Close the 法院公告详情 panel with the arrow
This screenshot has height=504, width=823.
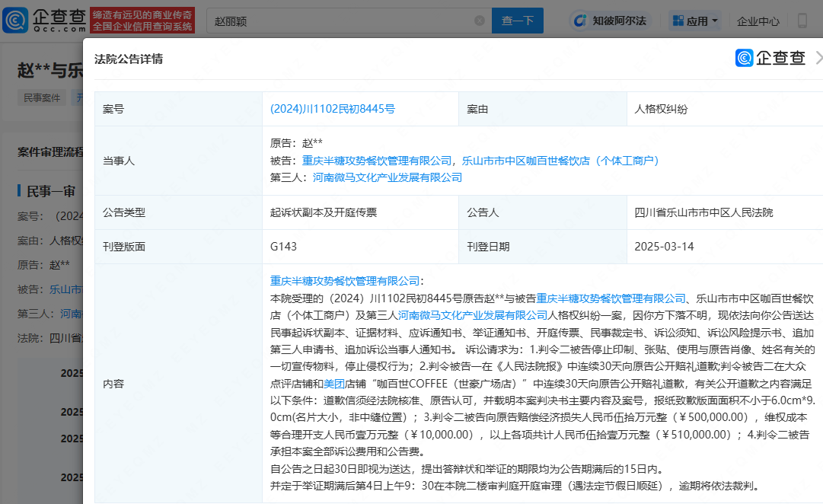click(818, 58)
